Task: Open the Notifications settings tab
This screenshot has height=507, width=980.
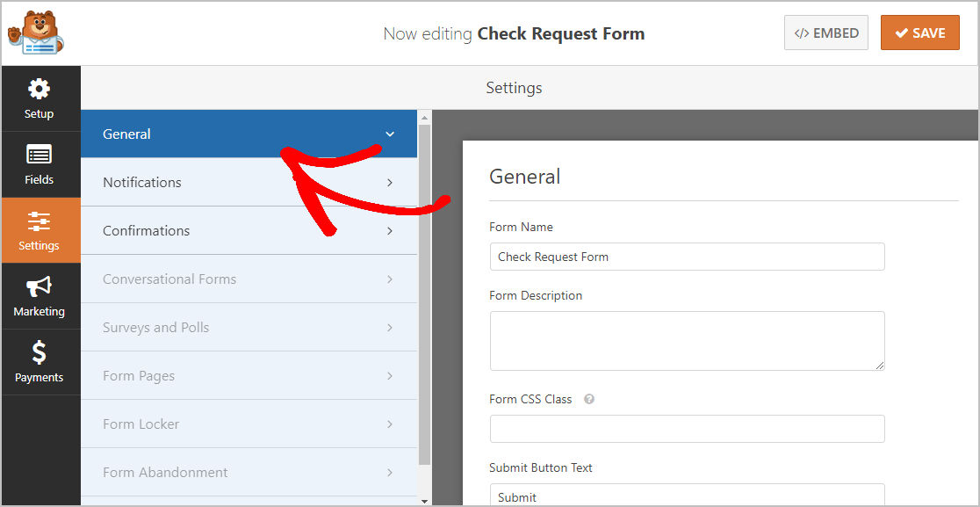Action: 249,182
